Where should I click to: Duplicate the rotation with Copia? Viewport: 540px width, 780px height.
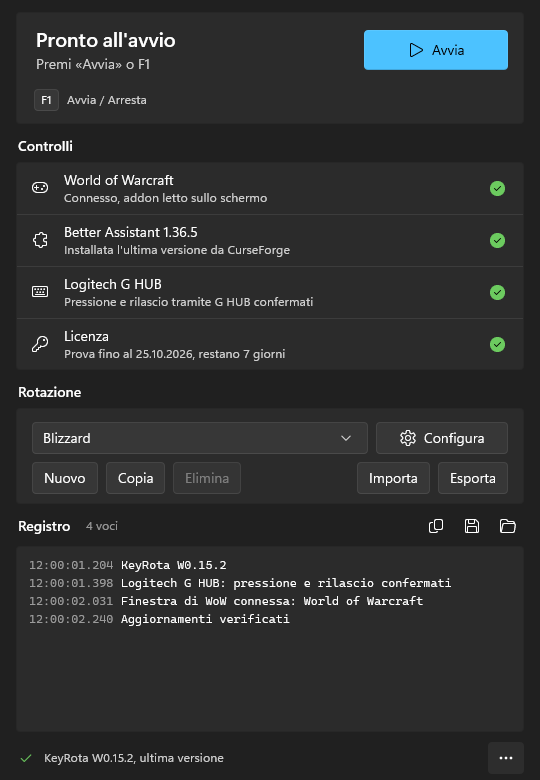[135, 478]
